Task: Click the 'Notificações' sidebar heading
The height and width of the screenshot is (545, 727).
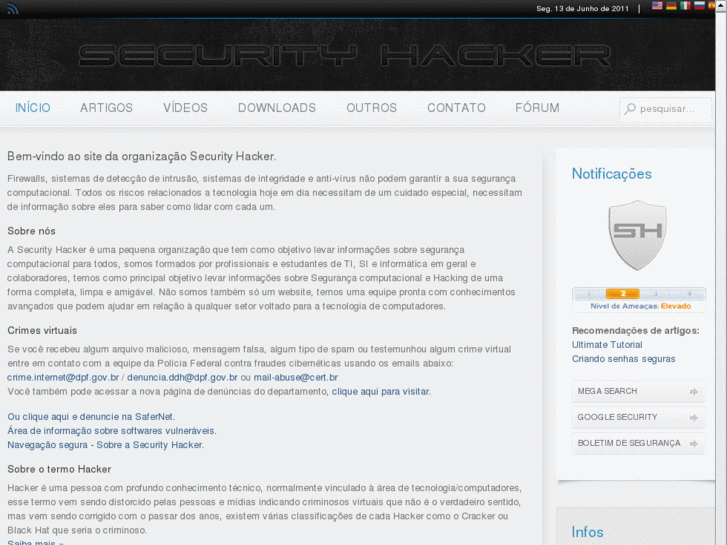Action: tap(612, 174)
